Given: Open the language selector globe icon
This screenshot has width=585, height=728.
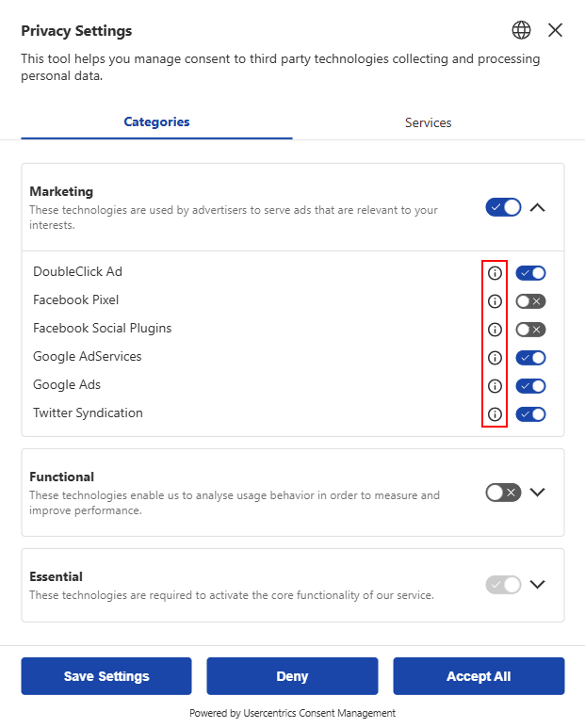Looking at the screenshot, I should (x=521, y=30).
